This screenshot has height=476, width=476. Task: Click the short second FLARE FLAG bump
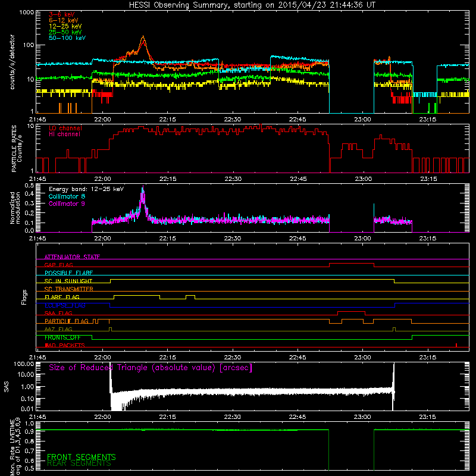click(190, 295)
